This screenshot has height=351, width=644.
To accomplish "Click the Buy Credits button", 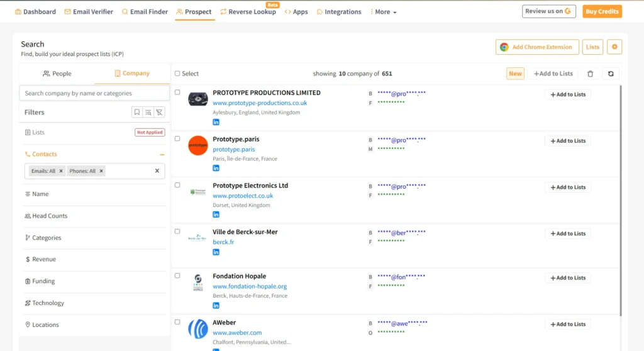I will [x=602, y=11].
